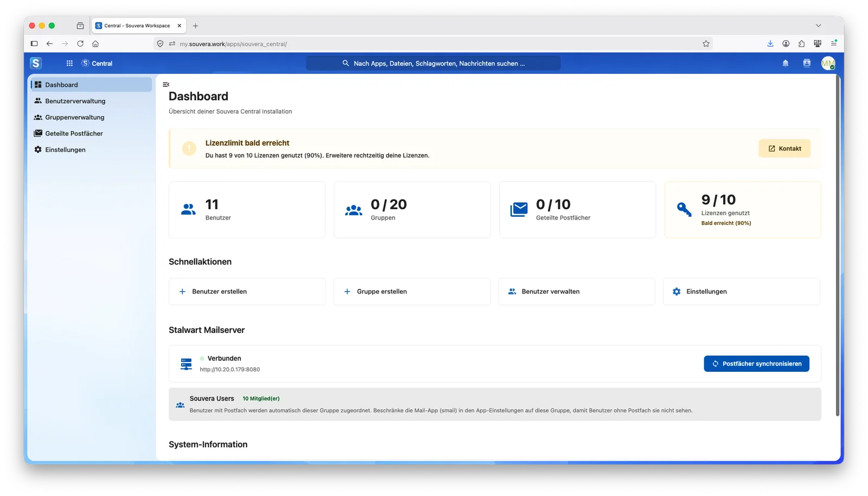Close the Central - Souvera Workspace tab
The image size is (868, 496).
pyautogui.click(x=180, y=25)
